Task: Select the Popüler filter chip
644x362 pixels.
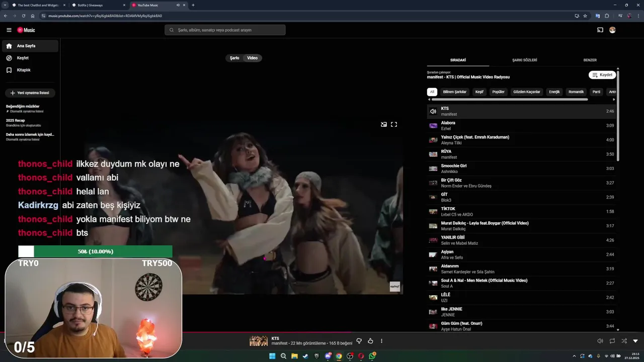Action: (x=498, y=92)
